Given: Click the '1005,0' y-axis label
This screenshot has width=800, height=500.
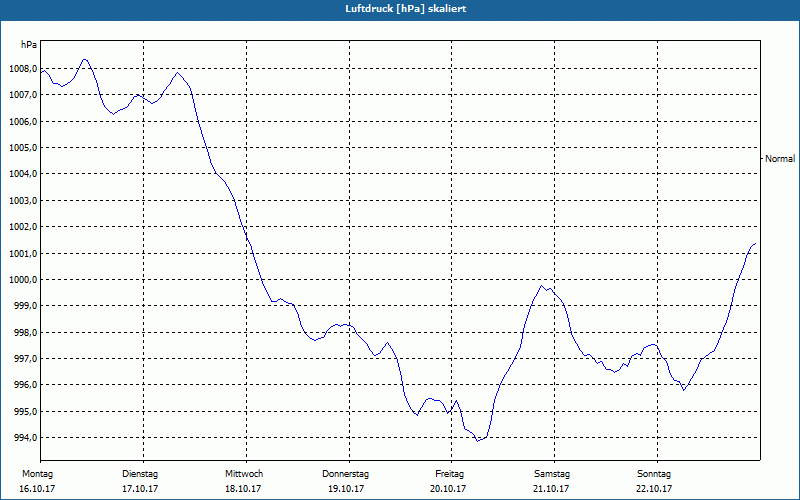Looking at the screenshot, I should [x=23, y=148].
